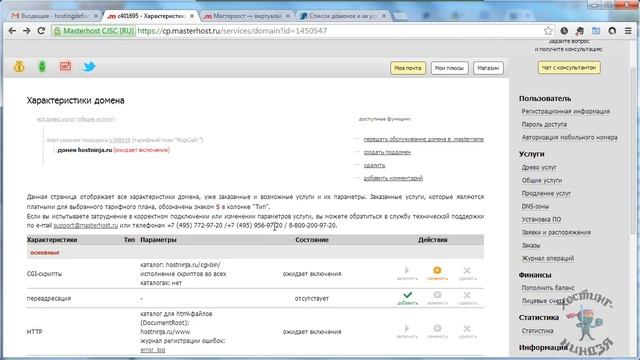Screen dimensions: 640x360
Task: Open Журнал операций in sidebar
Action: pyautogui.click(x=547, y=258)
